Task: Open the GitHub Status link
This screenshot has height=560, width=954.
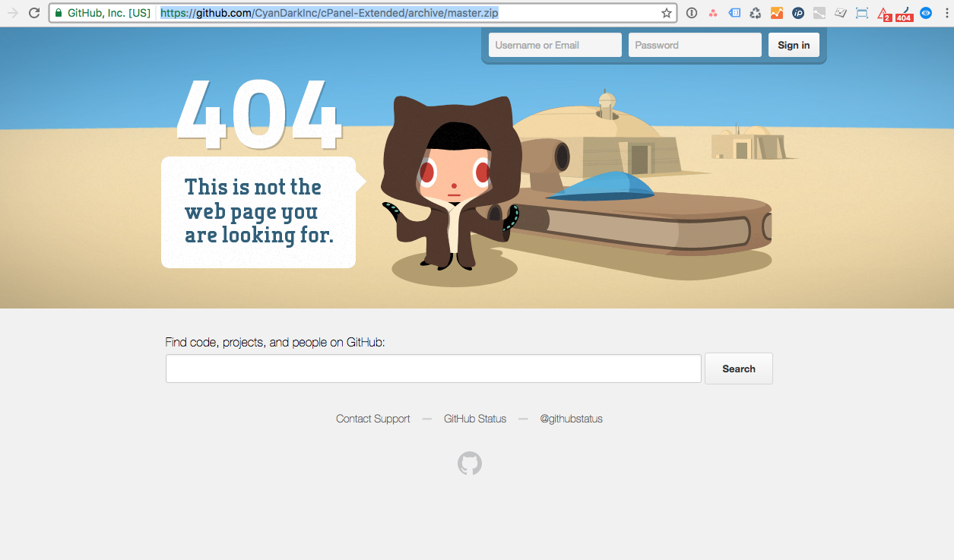Action: tap(475, 419)
